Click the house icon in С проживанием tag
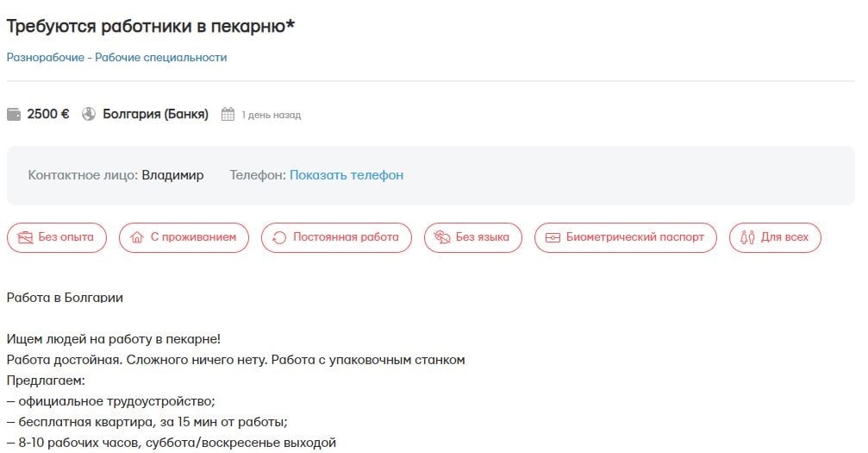Viewport: 868px width, 453px height. (137, 237)
